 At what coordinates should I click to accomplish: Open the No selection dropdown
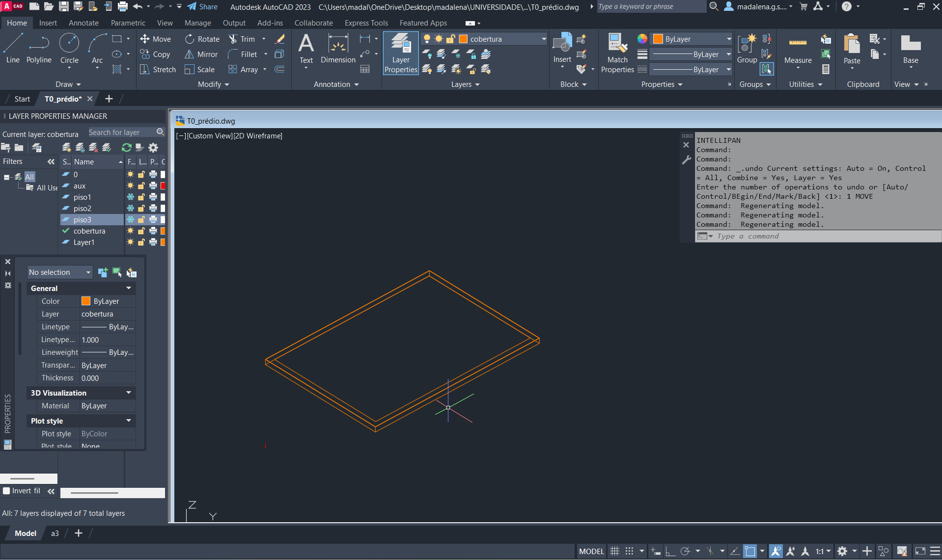click(59, 272)
